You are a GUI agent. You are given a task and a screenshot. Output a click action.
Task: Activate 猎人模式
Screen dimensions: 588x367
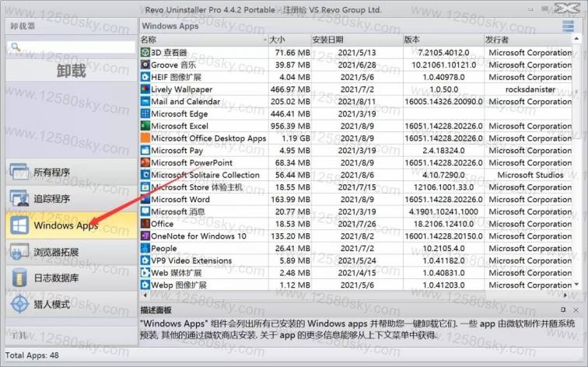click(72, 304)
